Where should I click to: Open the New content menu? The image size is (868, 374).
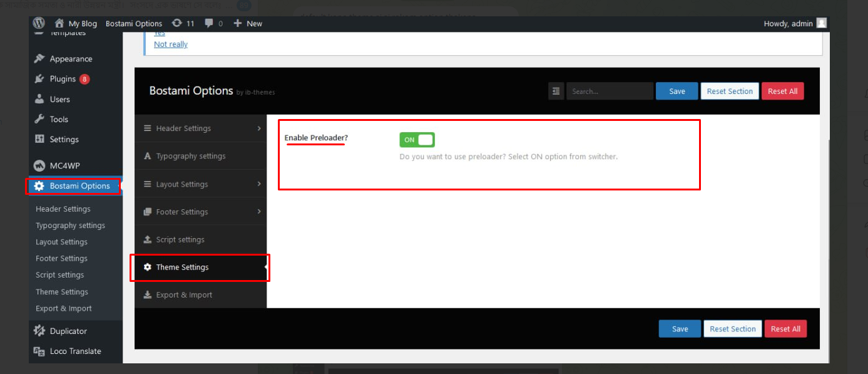[x=248, y=23]
